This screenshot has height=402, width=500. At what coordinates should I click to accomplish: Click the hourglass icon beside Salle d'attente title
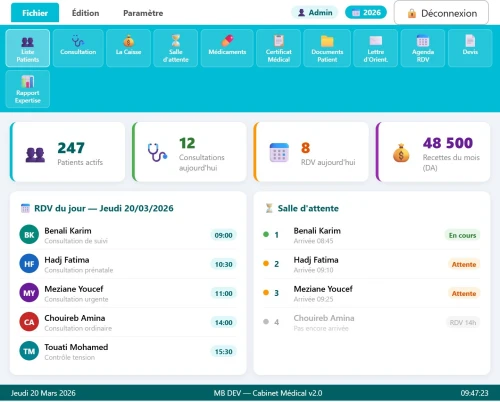tap(269, 208)
